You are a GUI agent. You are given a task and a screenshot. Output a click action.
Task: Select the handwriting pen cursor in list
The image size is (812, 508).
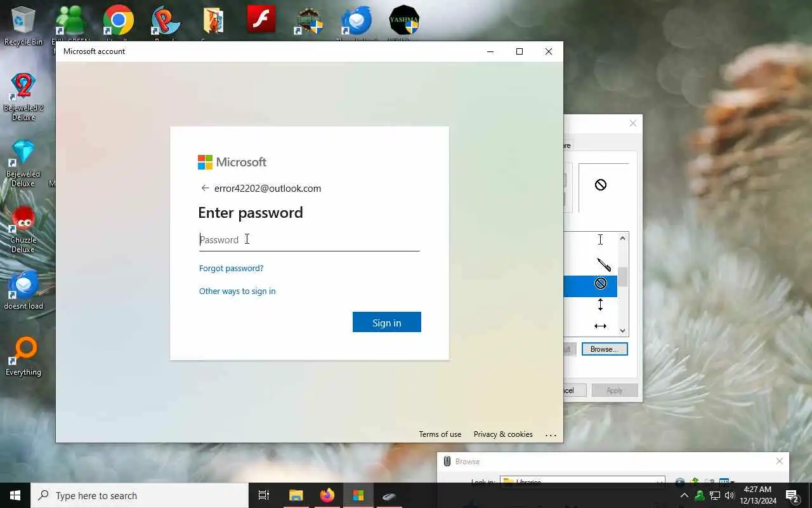603,264
